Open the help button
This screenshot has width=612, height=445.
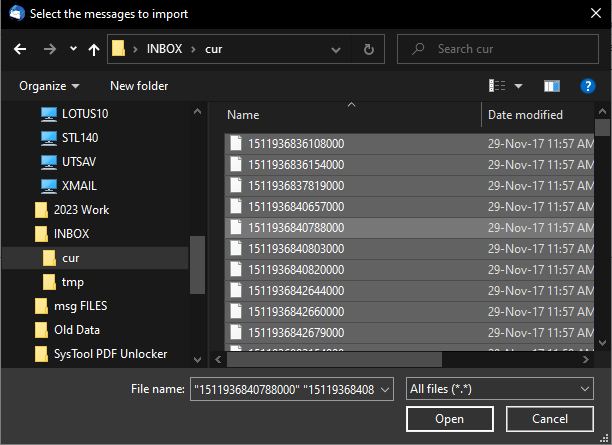tap(588, 86)
